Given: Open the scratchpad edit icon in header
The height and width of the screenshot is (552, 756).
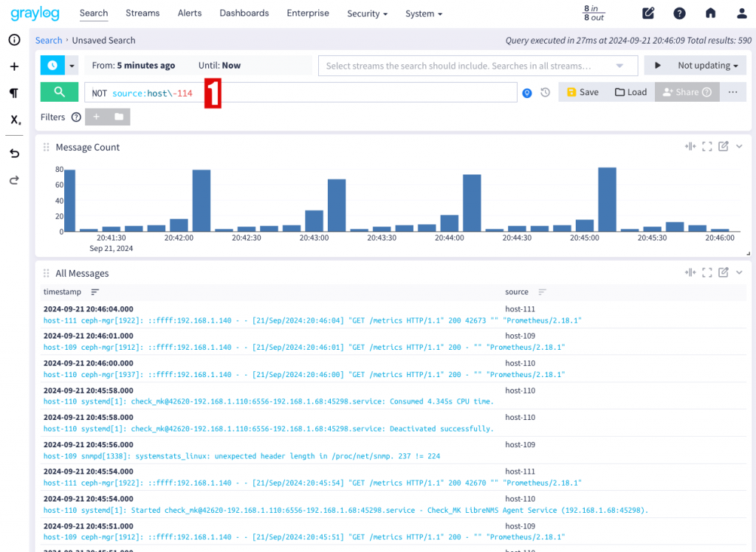Looking at the screenshot, I should (648, 13).
